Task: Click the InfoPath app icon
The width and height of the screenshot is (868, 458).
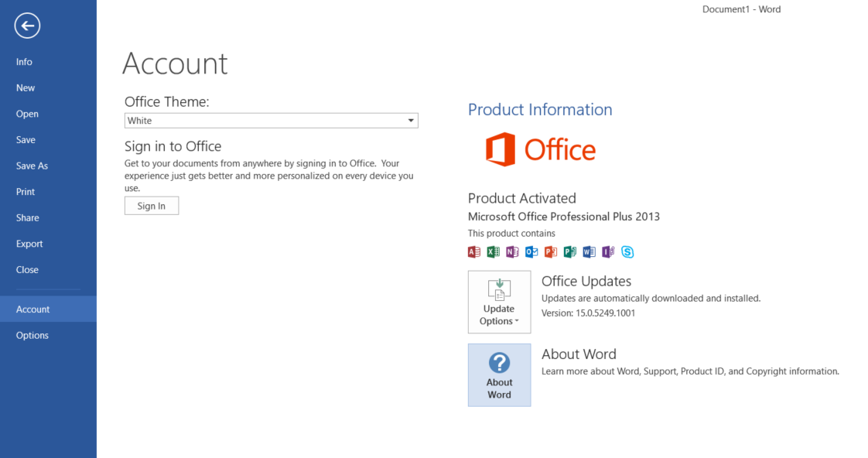Action: coord(608,252)
